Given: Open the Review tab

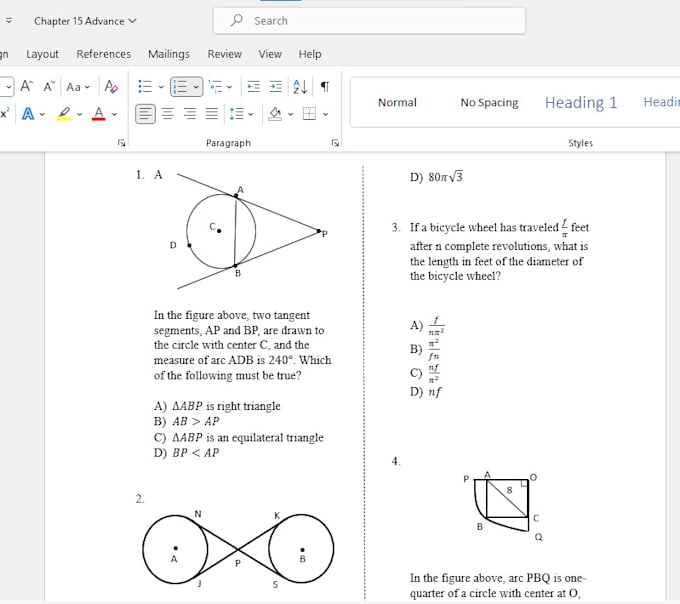Looking at the screenshot, I should tap(224, 54).
